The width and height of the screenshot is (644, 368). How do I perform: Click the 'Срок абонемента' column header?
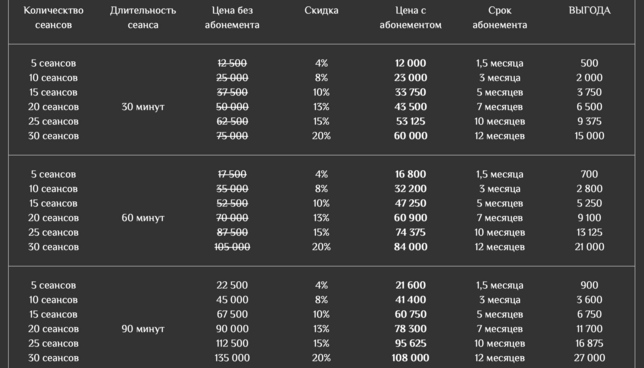[x=500, y=18]
